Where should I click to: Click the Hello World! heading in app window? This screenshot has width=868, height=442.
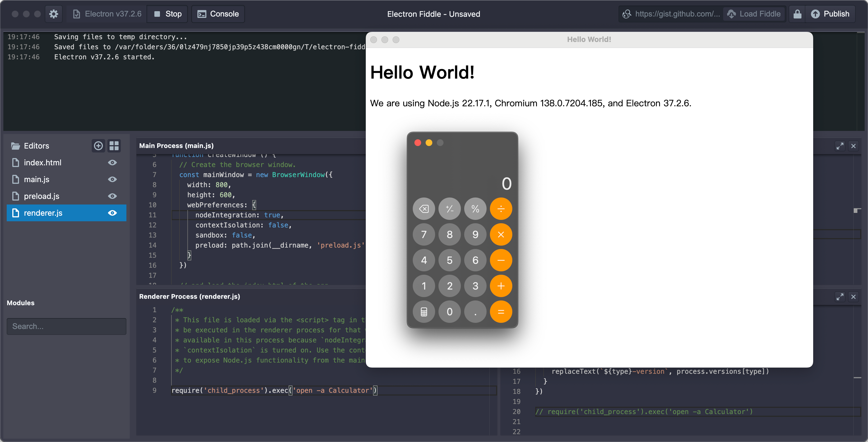(x=422, y=72)
